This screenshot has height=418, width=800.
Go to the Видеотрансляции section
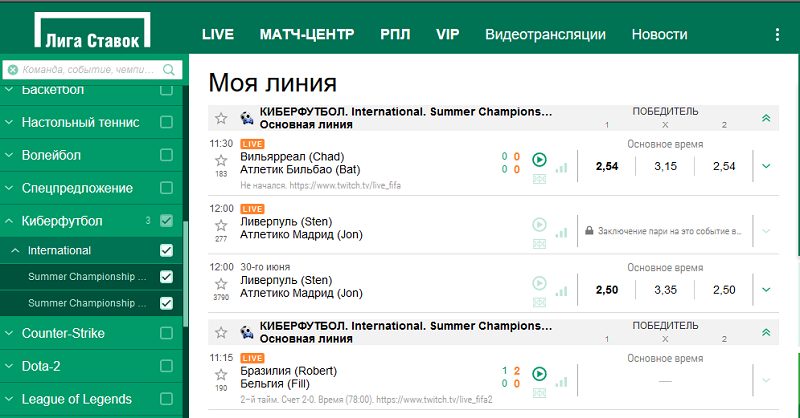coord(545,34)
